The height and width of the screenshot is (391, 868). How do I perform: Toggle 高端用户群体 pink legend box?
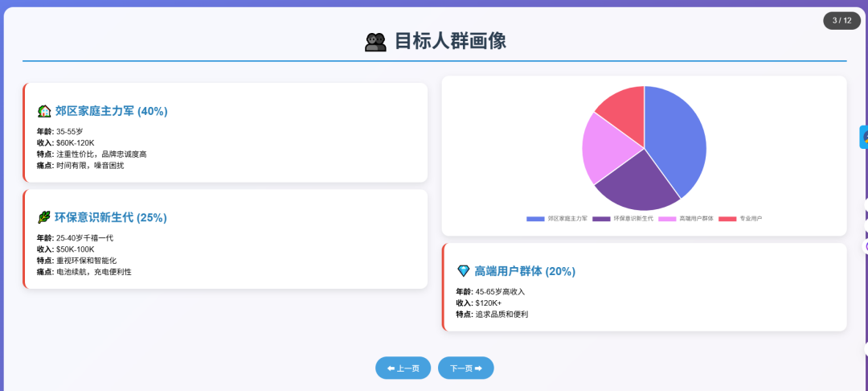pyautogui.click(x=666, y=219)
